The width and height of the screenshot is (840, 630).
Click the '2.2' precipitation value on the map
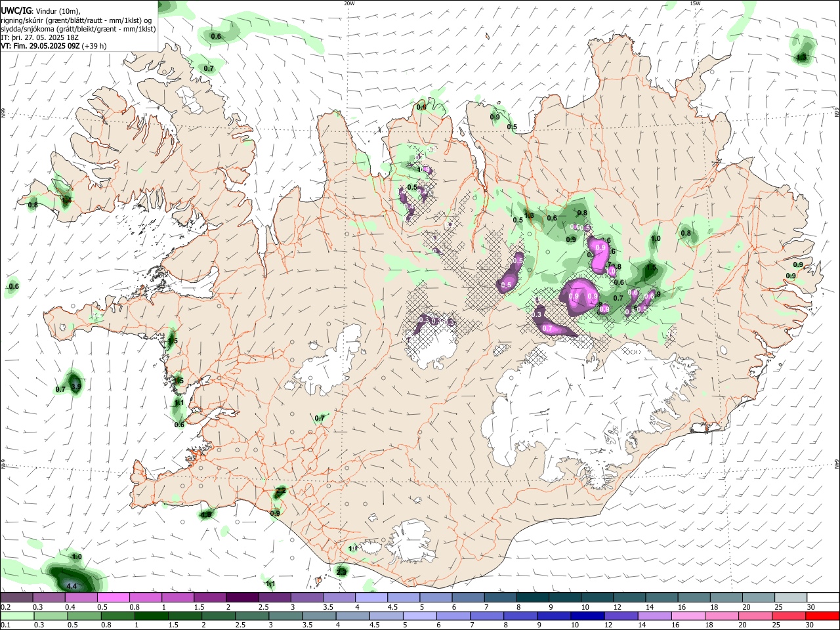tap(281, 490)
